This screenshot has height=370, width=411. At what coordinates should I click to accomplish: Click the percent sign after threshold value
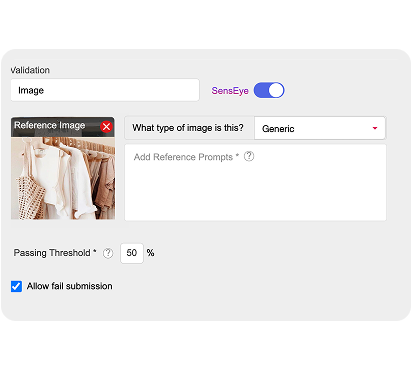[x=150, y=253]
